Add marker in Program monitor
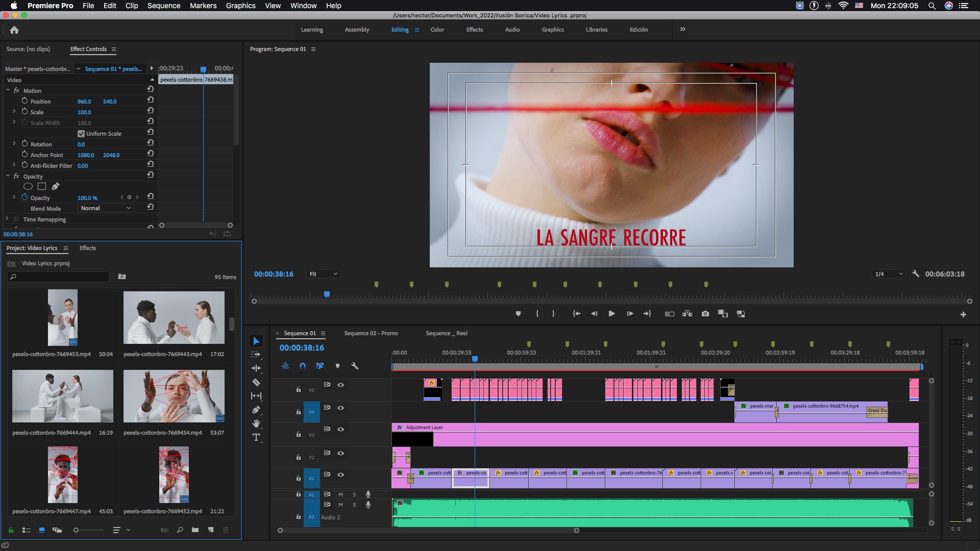The height and width of the screenshot is (551, 980). click(518, 314)
